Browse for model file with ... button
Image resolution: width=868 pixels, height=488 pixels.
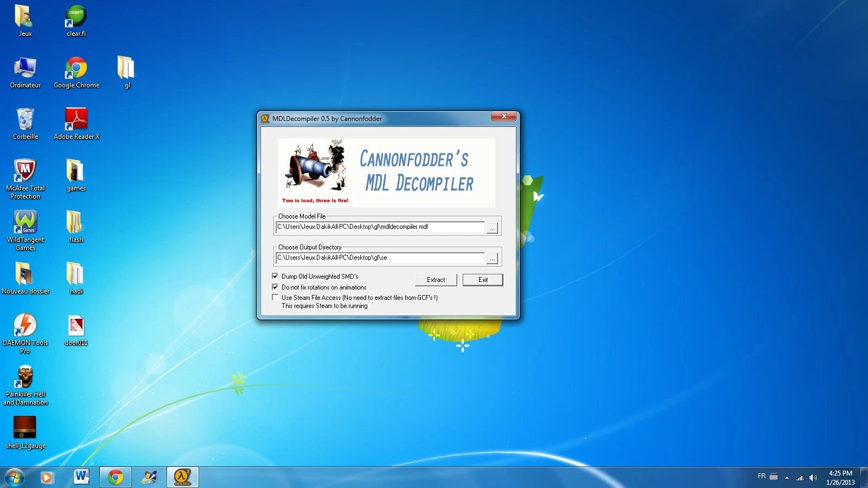(492, 228)
